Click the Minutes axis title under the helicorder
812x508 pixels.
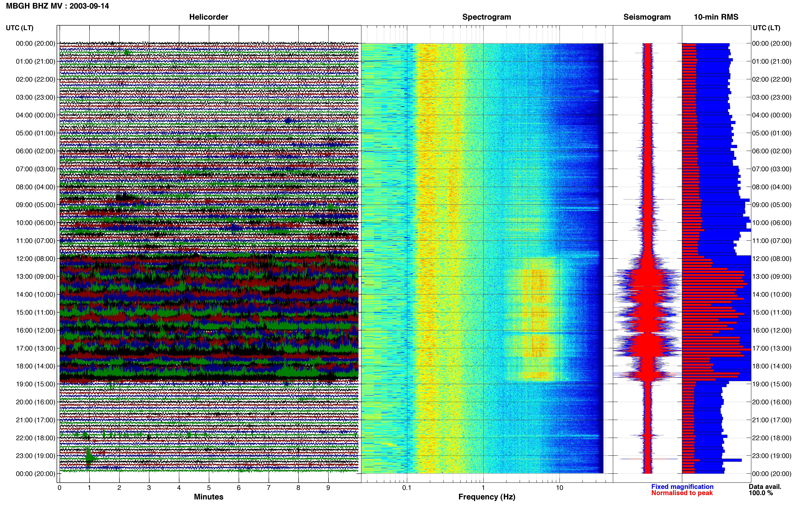[x=209, y=497]
